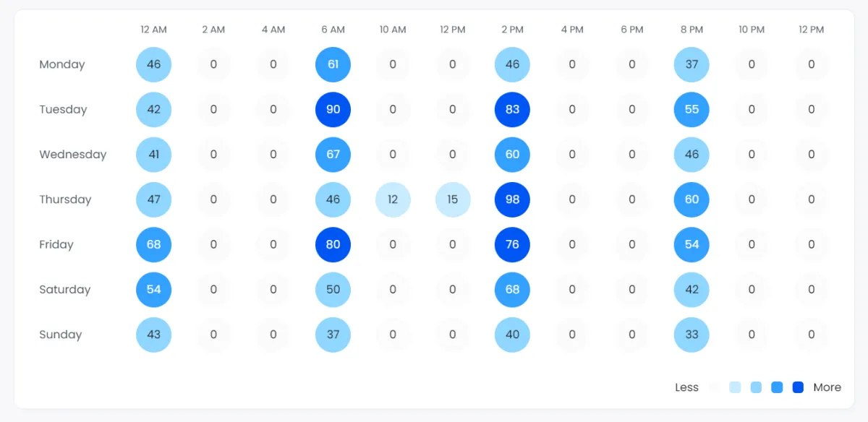This screenshot has width=868, height=422.
Task: Click the lightest blue legend swatch
Action: click(735, 387)
